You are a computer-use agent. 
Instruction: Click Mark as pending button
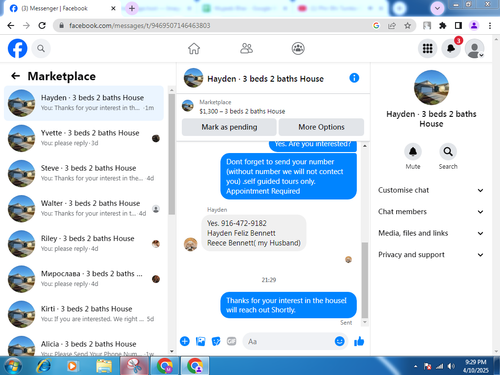229,127
